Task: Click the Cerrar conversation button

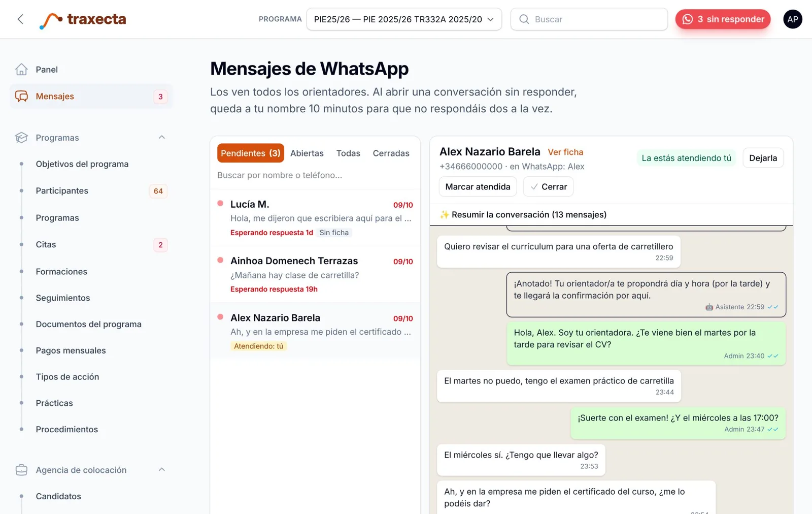Action: (548, 187)
